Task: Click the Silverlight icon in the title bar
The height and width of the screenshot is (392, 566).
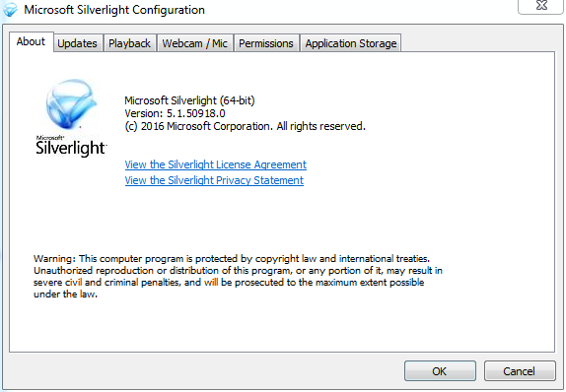Action: 10,10
